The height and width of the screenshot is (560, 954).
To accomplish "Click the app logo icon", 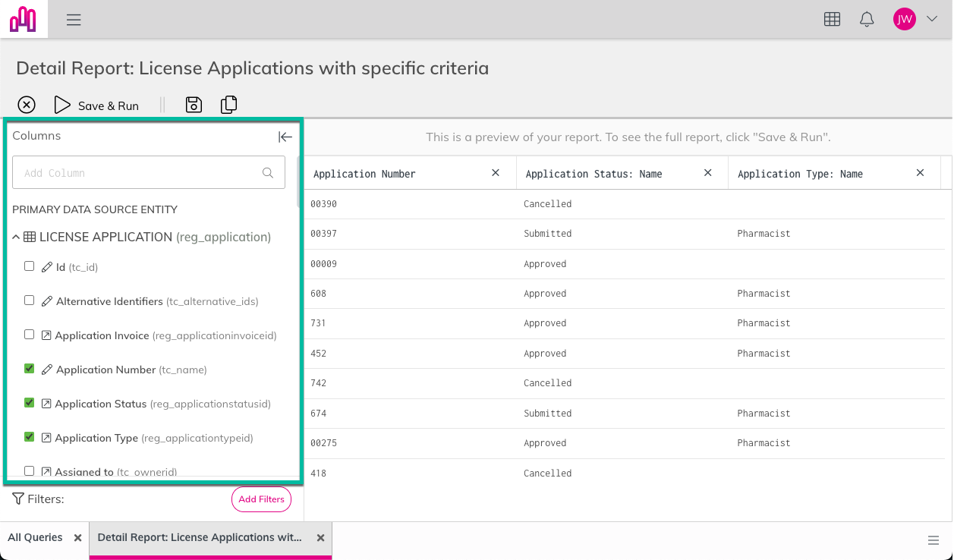I will [24, 19].
